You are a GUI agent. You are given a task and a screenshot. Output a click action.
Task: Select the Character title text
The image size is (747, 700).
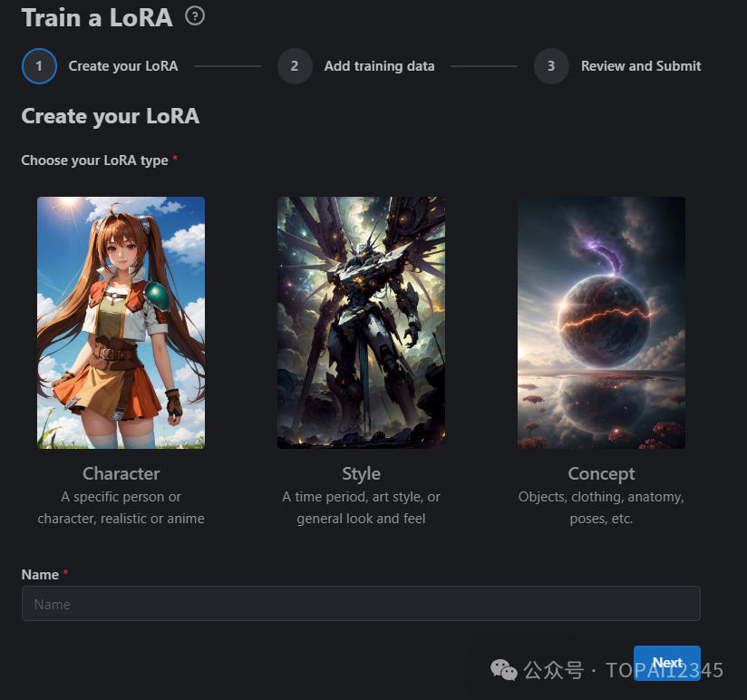[x=121, y=473]
